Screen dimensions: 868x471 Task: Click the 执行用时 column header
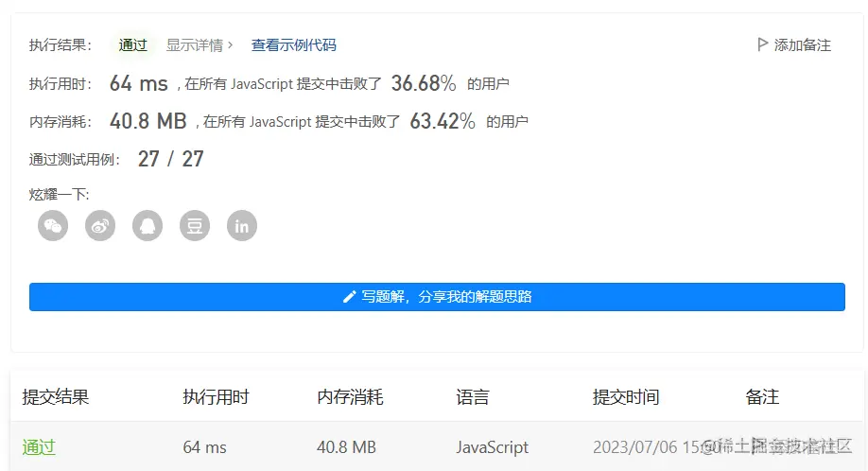(x=216, y=397)
